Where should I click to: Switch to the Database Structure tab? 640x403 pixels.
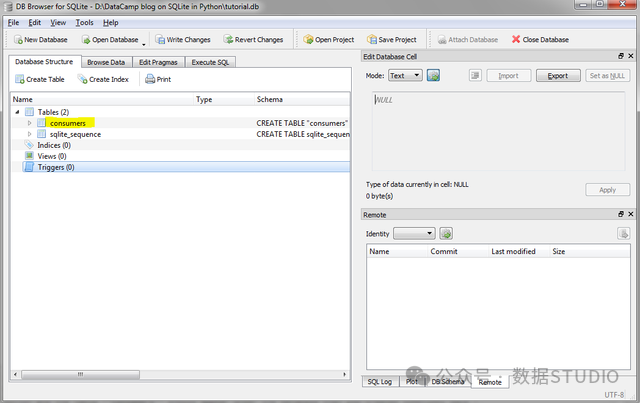click(44, 62)
